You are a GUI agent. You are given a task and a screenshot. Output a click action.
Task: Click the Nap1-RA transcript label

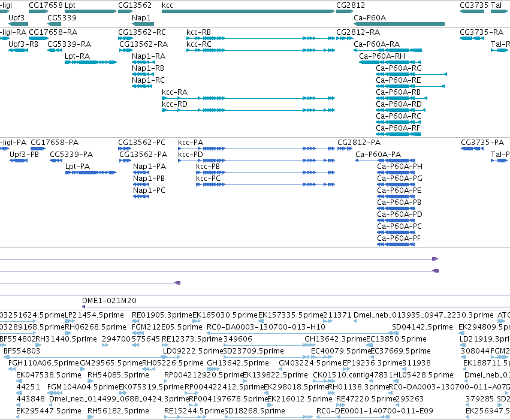tap(148, 56)
